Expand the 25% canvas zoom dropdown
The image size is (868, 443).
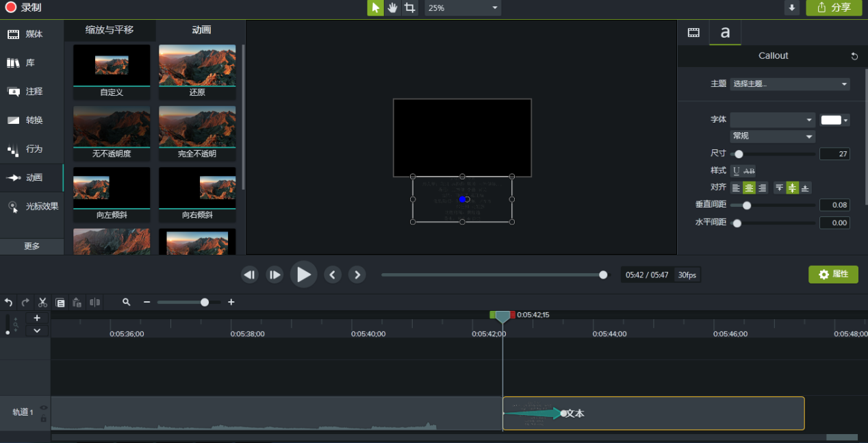point(463,8)
